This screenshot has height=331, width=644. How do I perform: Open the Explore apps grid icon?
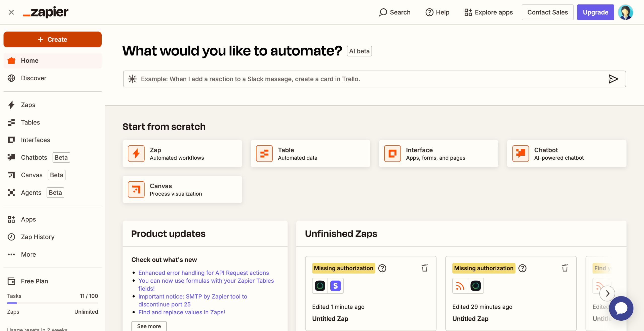(468, 12)
